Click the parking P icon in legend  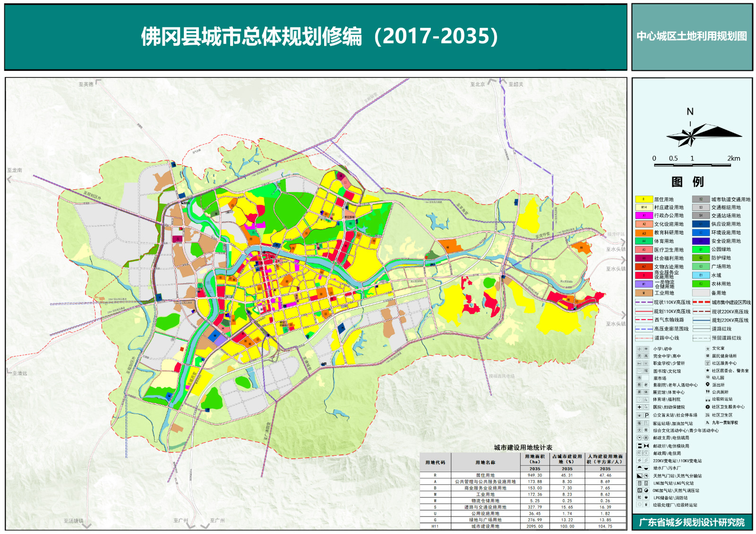646,415
